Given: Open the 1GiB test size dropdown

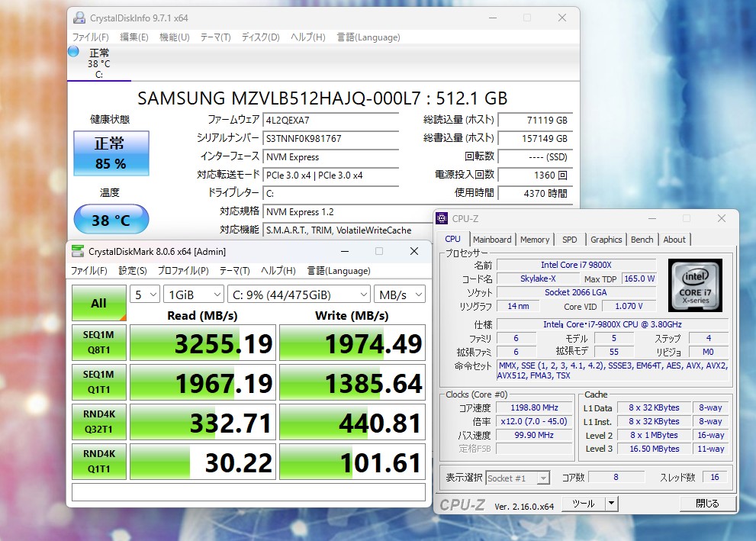Looking at the screenshot, I should coord(194,295).
